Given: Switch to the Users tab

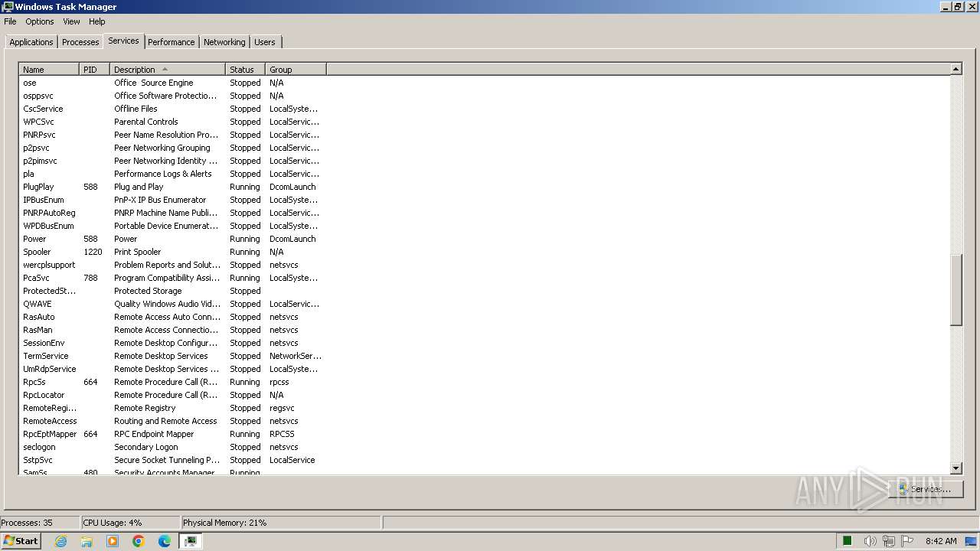Looking at the screenshot, I should point(265,42).
